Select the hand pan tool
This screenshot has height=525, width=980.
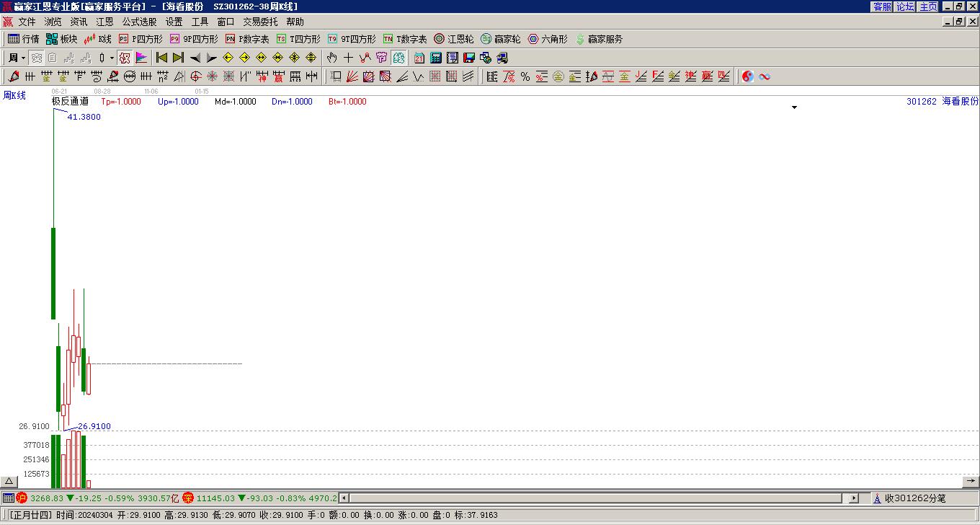click(331, 58)
